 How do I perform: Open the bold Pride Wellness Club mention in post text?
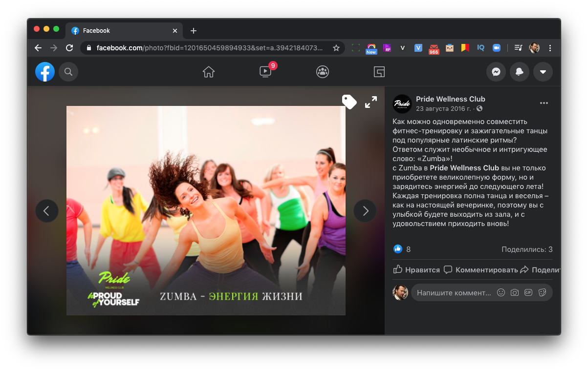(464, 168)
